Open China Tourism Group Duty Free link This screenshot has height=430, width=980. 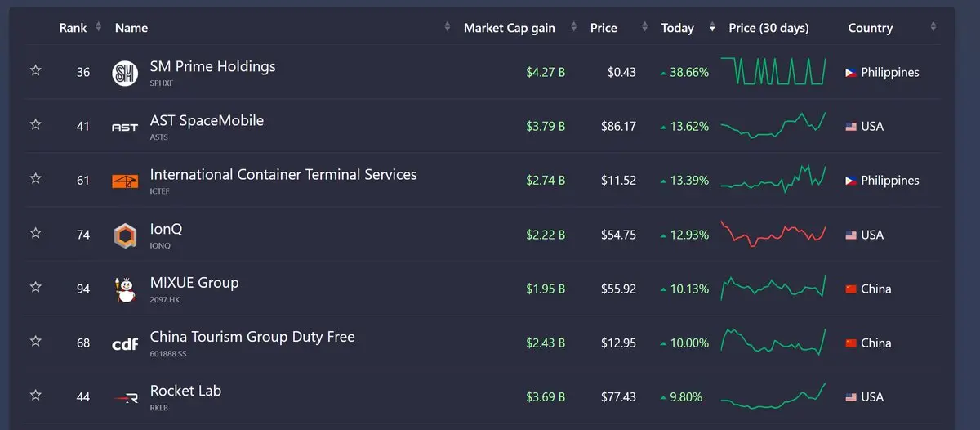pyautogui.click(x=252, y=337)
